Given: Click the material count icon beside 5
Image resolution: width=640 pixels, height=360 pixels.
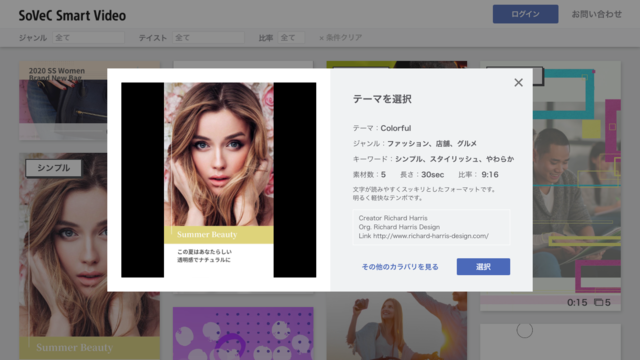Looking at the screenshot, I should click(x=598, y=302).
